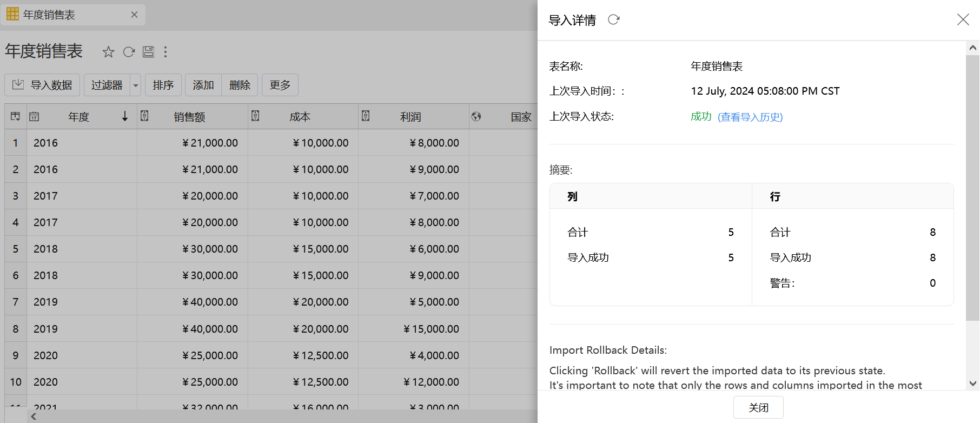Image resolution: width=980 pixels, height=423 pixels.
Task: Click the 年度 column header label
Action: pyautogui.click(x=78, y=117)
